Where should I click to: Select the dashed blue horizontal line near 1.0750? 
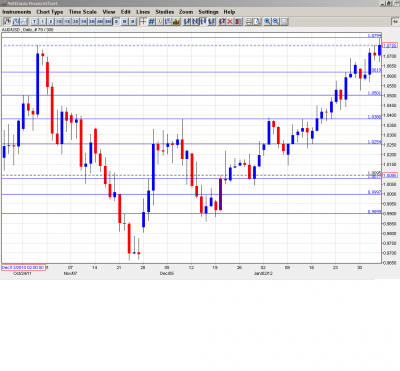coord(192,45)
